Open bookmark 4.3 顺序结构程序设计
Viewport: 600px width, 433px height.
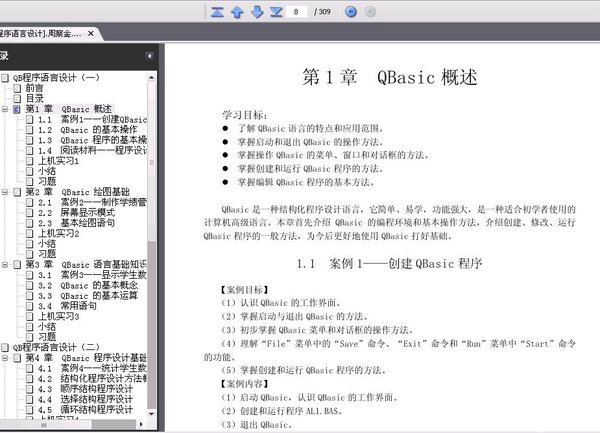[x=85, y=389]
